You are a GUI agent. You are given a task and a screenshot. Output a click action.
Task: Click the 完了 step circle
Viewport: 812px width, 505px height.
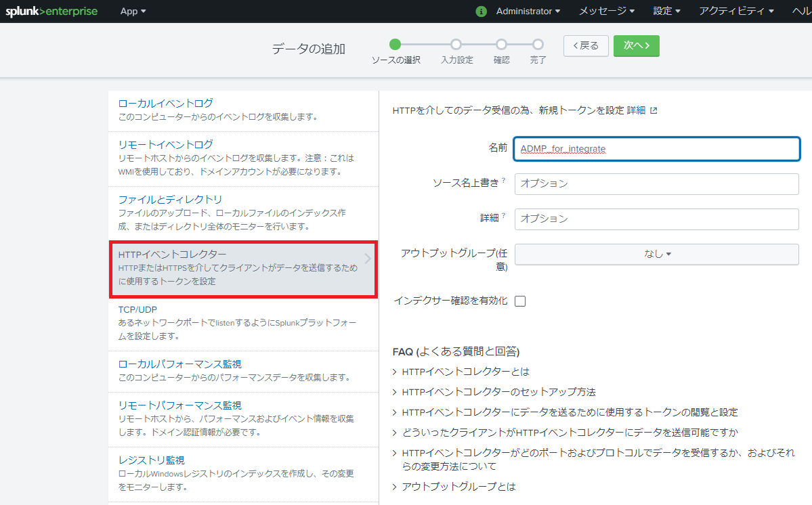(x=538, y=45)
